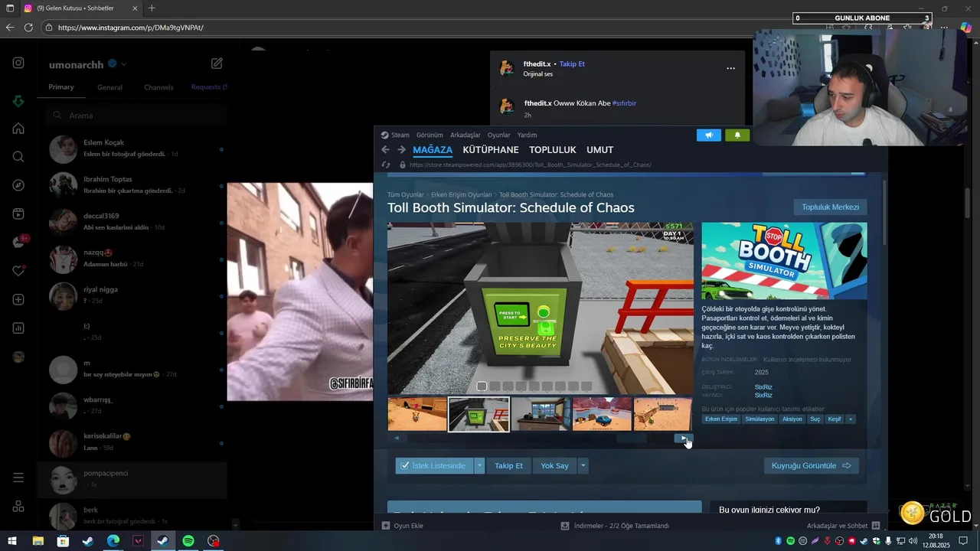
Task: Click Topluluk Merkezi button
Action: coord(830,207)
